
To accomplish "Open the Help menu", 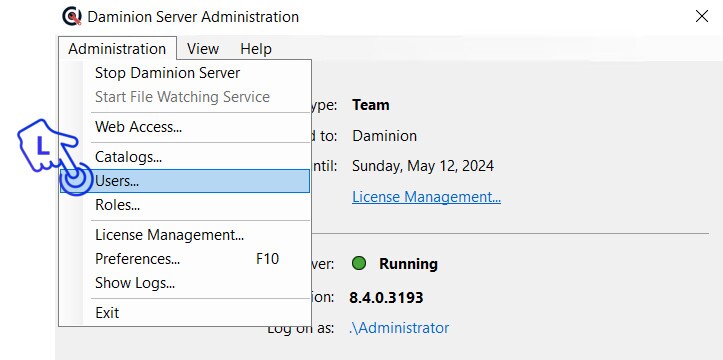I will pyautogui.click(x=256, y=48).
